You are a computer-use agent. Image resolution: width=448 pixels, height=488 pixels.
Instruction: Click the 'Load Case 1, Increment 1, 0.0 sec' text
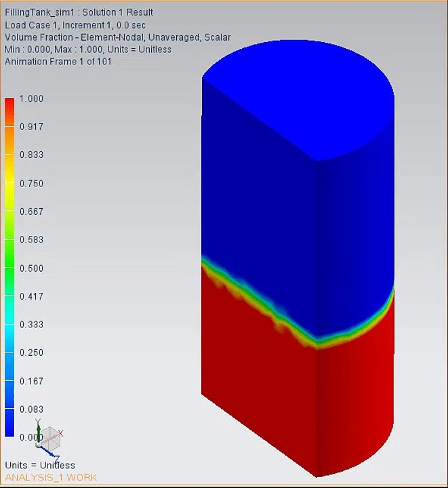(x=75, y=25)
